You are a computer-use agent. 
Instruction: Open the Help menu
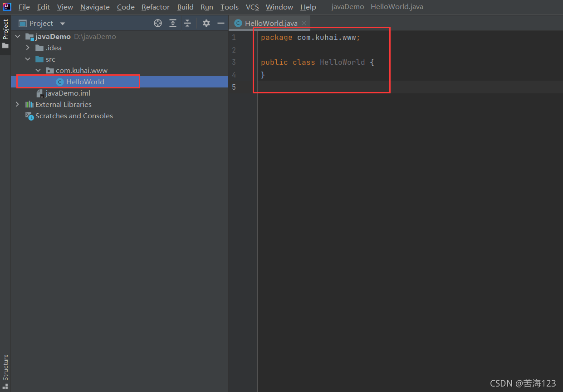[308, 7]
